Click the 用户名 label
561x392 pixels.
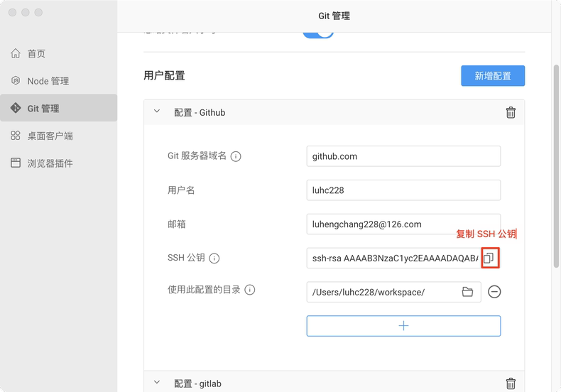pos(181,190)
